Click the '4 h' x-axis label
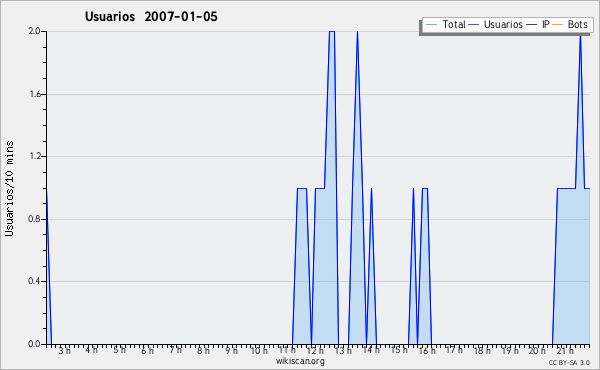This screenshot has height=370, width=600. [x=91, y=350]
